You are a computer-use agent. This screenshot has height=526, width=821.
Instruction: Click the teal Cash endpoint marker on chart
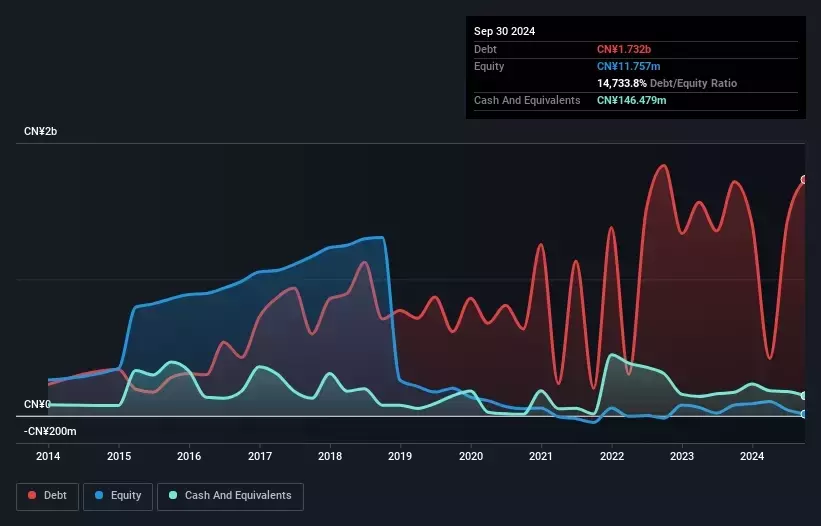(x=804, y=396)
